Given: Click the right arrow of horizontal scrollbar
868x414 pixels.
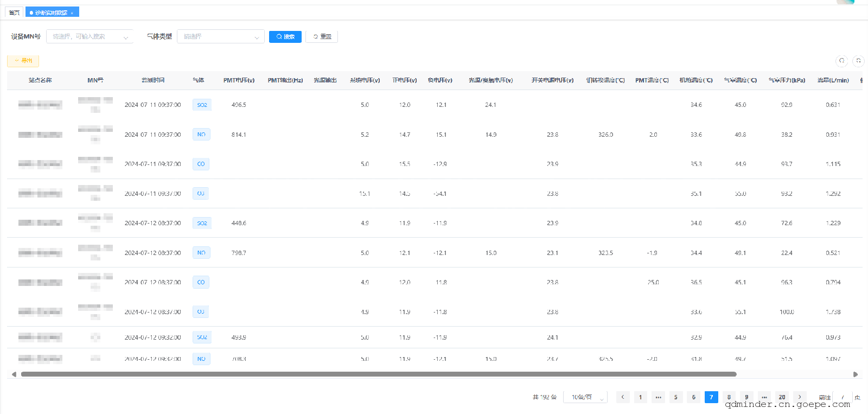Looking at the screenshot, I should (x=856, y=374).
